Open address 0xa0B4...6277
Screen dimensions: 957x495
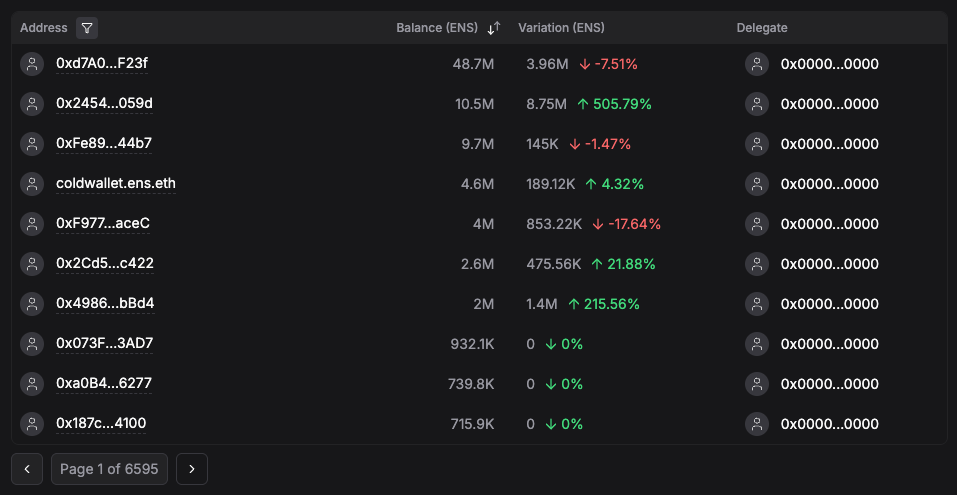click(104, 383)
